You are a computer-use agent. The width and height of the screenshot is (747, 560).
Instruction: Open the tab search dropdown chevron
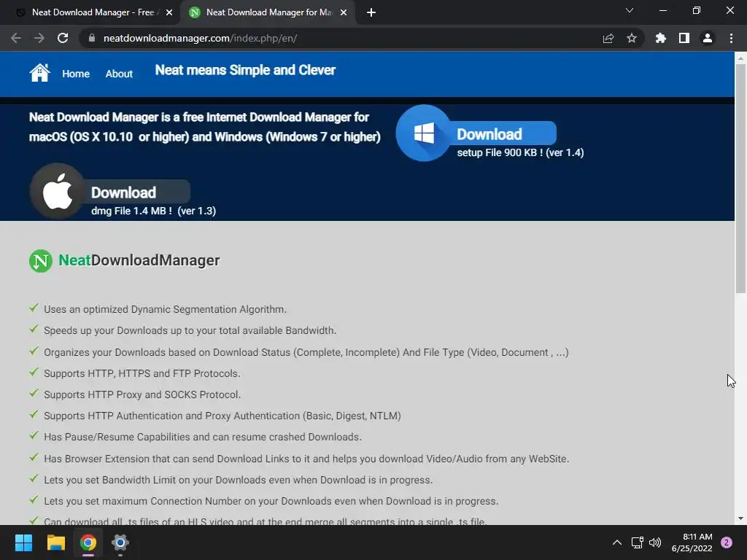point(630,10)
